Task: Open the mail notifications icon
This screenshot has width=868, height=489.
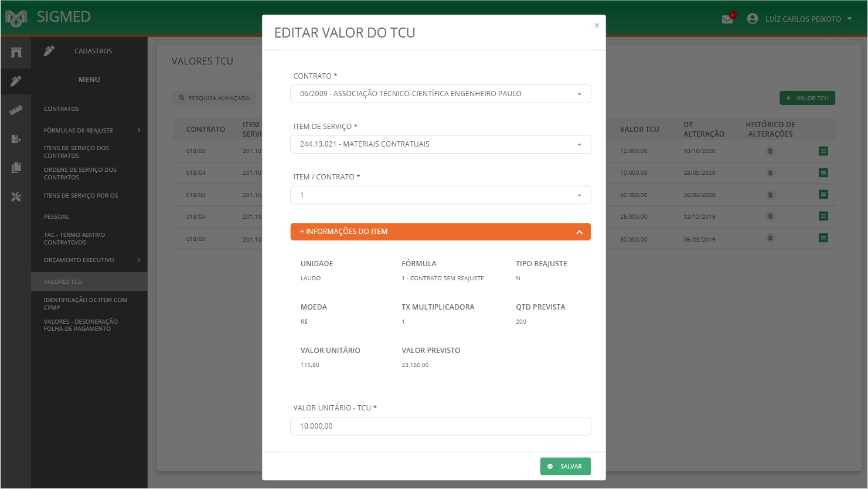Action: pos(727,19)
